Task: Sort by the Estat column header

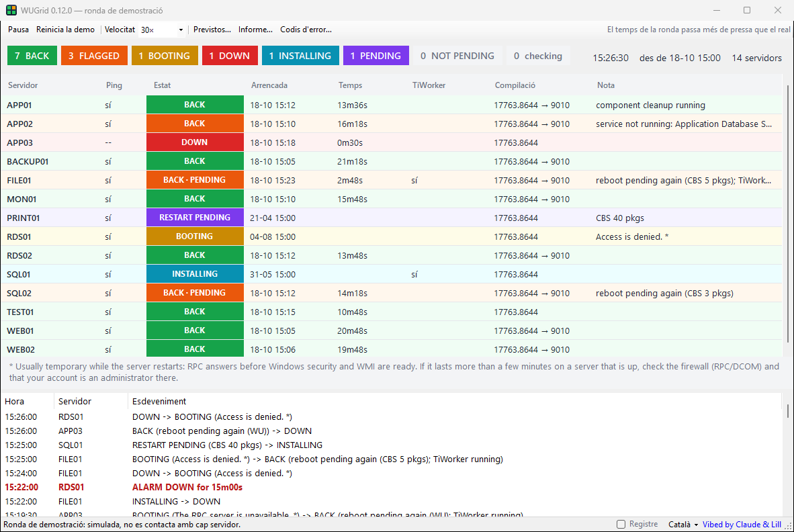Action: pyautogui.click(x=162, y=85)
